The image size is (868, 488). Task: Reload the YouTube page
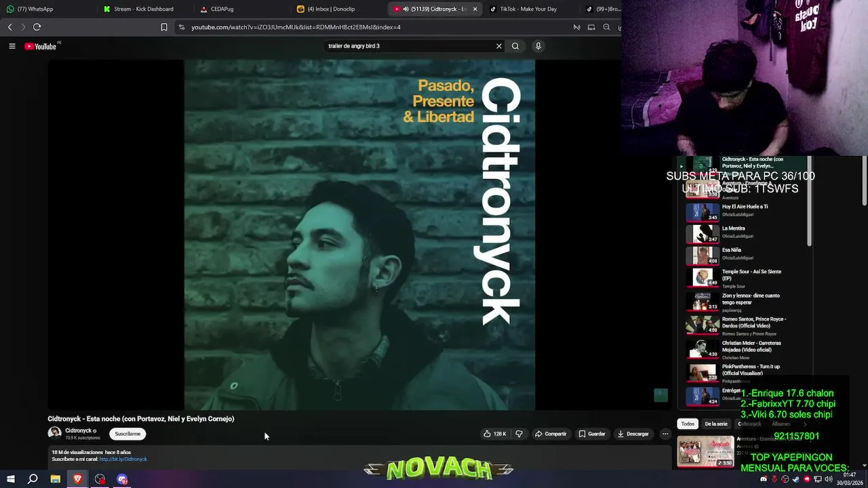click(x=37, y=27)
